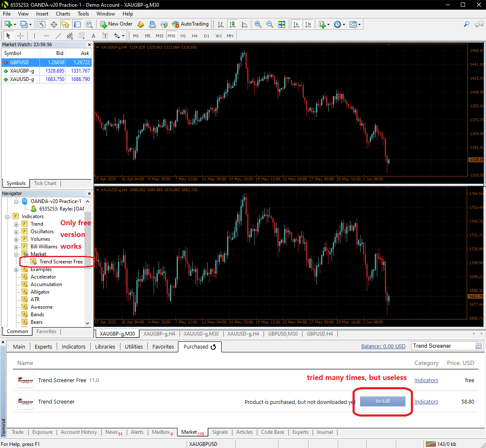Toggle the Terminal window icon

pyautogui.click(x=77, y=24)
